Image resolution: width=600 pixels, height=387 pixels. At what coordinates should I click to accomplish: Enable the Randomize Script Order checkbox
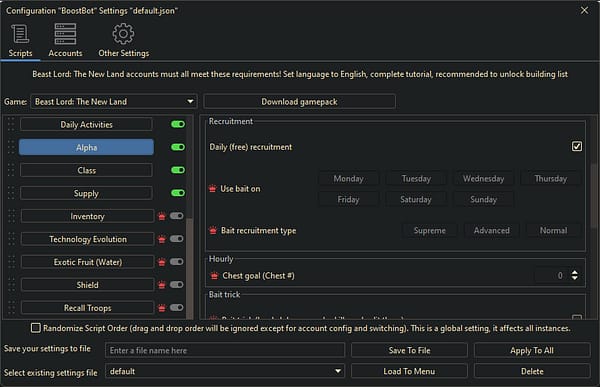pyautogui.click(x=36, y=328)
